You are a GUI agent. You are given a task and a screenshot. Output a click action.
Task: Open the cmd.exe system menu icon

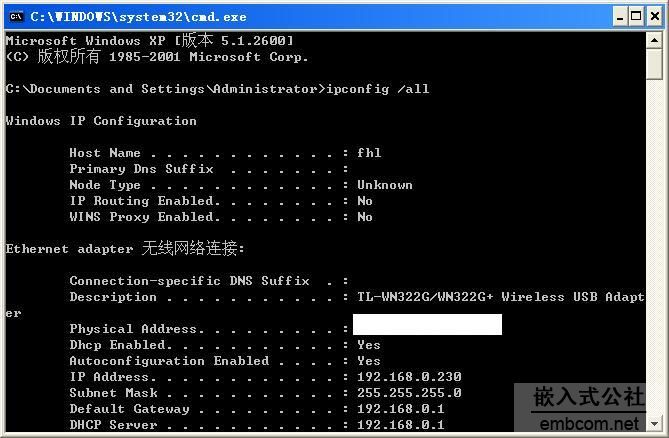click(x=16, y=17)
